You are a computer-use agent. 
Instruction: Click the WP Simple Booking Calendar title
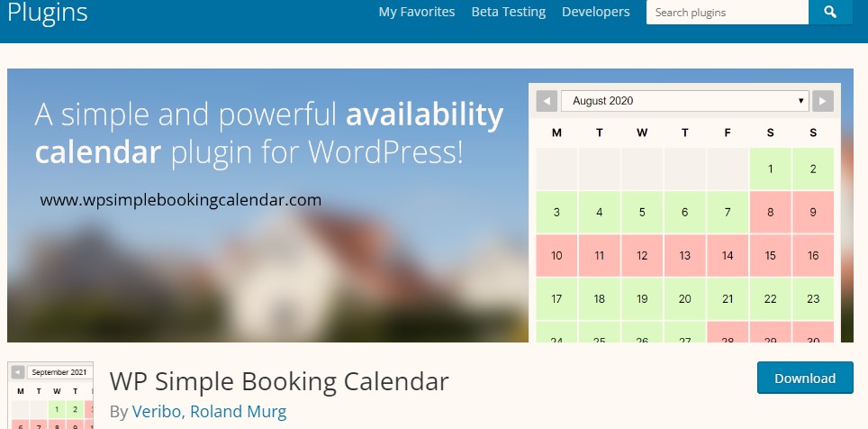(279, 381)
